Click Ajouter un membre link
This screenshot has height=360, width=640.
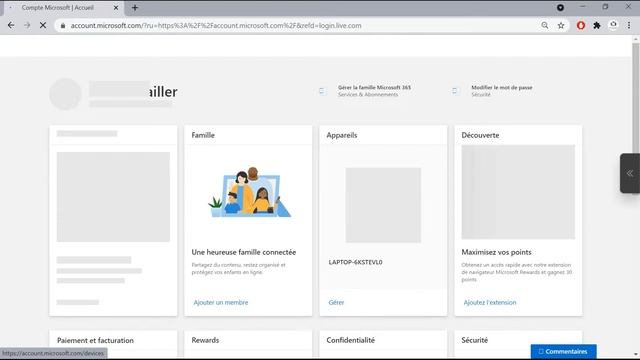221,302
